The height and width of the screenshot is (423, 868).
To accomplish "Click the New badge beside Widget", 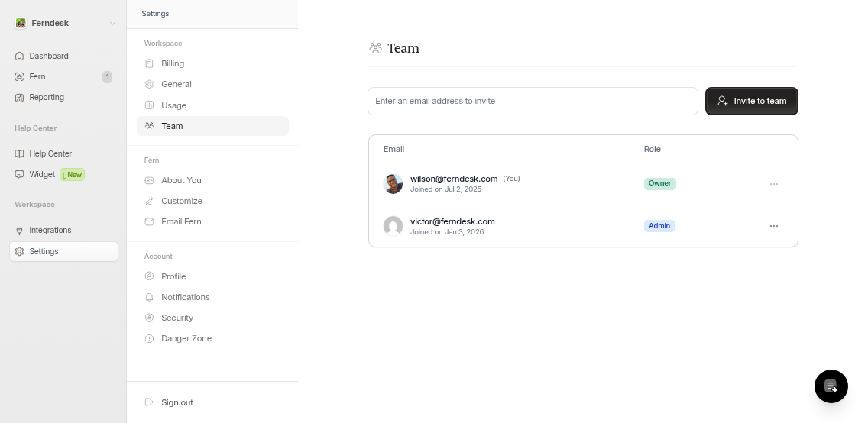I will 72,175.
